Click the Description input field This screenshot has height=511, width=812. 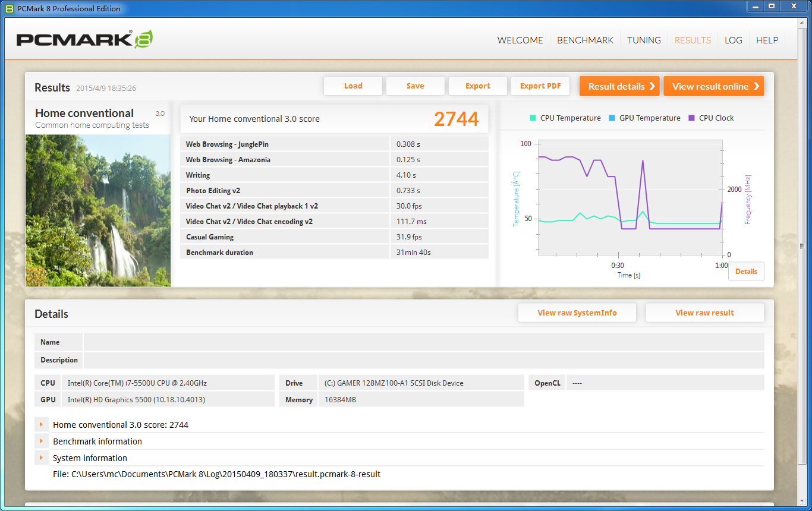(x=424, y=360)
